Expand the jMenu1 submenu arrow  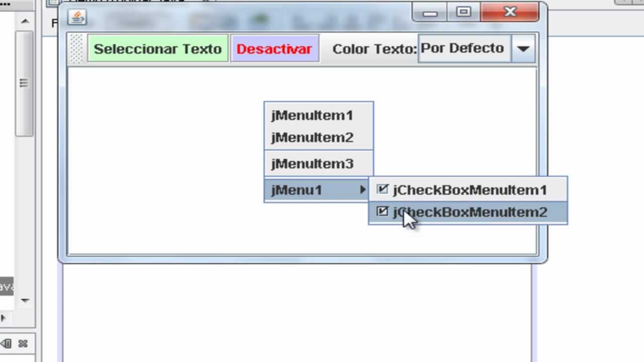[363, 190]
